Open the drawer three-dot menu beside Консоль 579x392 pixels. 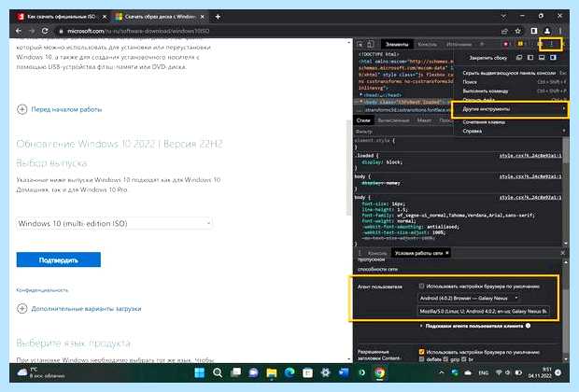tap(360, 253)
